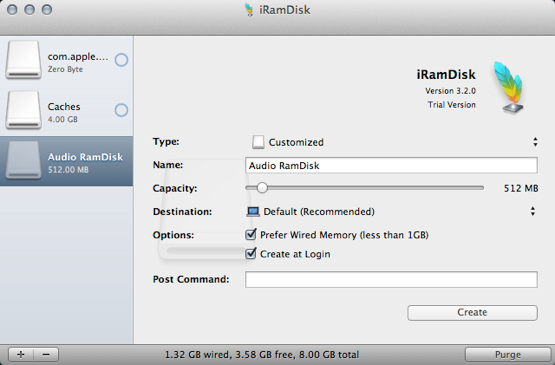The height and width of the screenshot is (365, 555).
Task: Click the Default destination computer icon
Action: click(x=253, y=212)
